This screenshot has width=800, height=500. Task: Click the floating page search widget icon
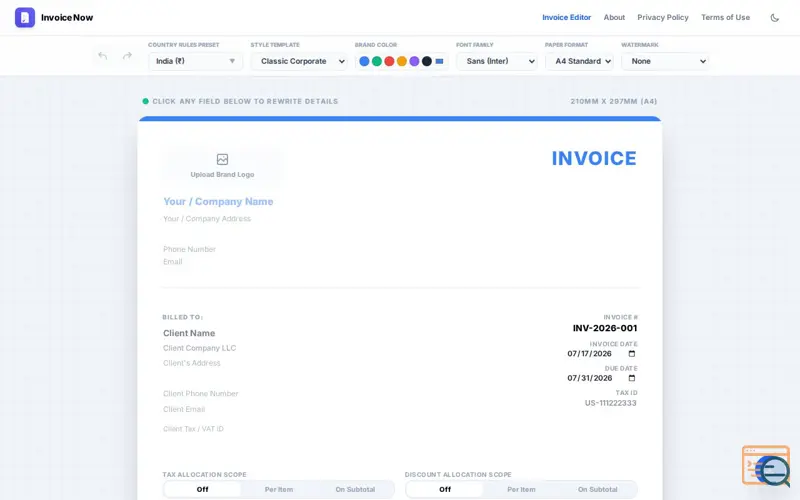pos(766,466)
